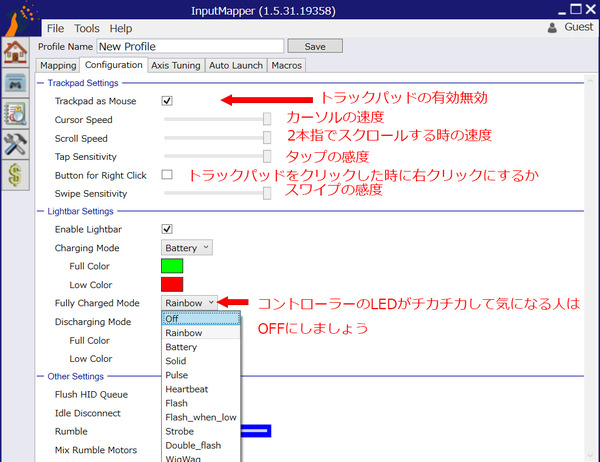Viewport: 600px width, 462px height.
Task: Click the Mix Rumble Motors label
Action: [96, 450]
